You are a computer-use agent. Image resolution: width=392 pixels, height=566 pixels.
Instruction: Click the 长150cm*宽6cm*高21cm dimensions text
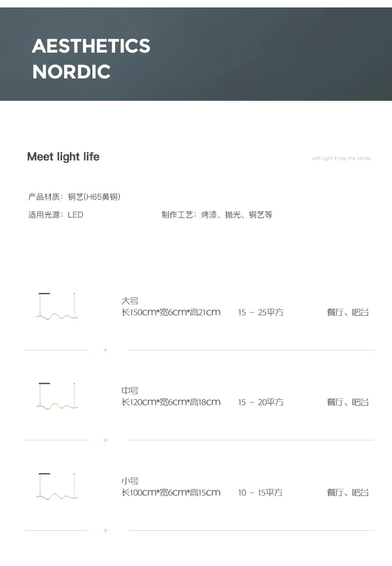coord(171,312)
